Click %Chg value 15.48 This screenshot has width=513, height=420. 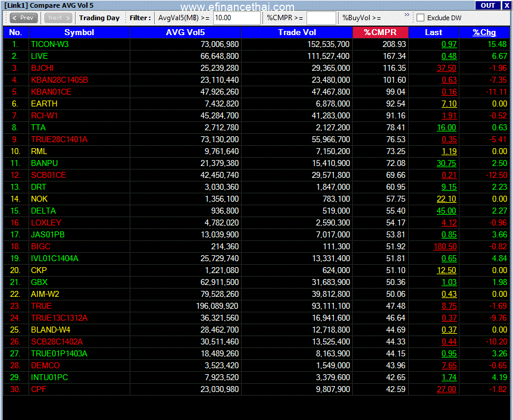498,44
